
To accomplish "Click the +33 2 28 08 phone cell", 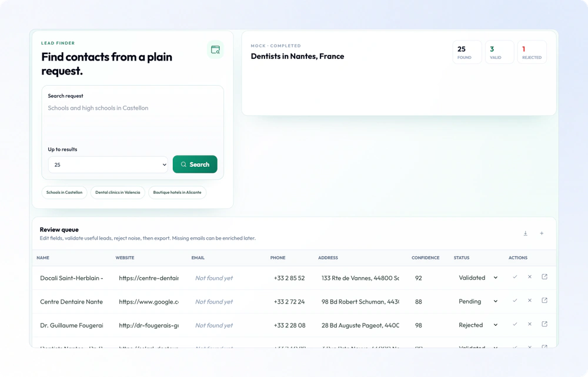I will pyautogui.click(x=289, y=325).
